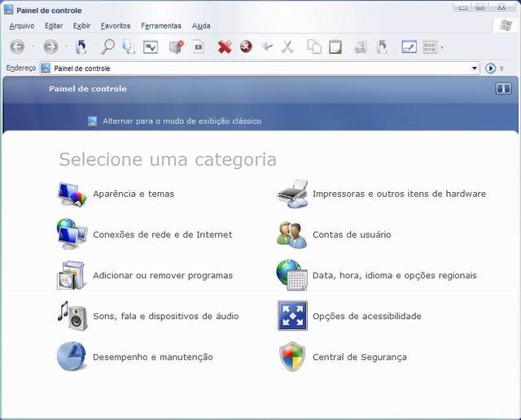Click the Ir go button
The width and height of the screenshot is (521, 420).
[x=495, y=68]
